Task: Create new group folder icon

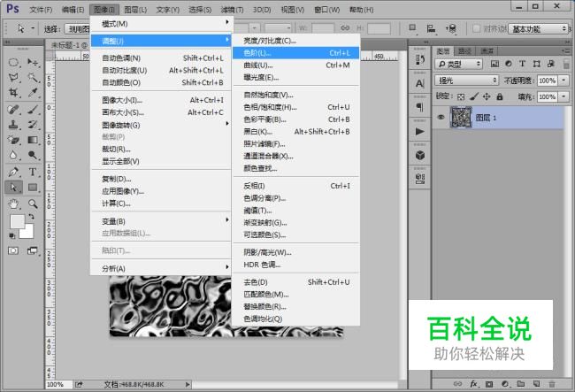Action: (x=521, y=384)
